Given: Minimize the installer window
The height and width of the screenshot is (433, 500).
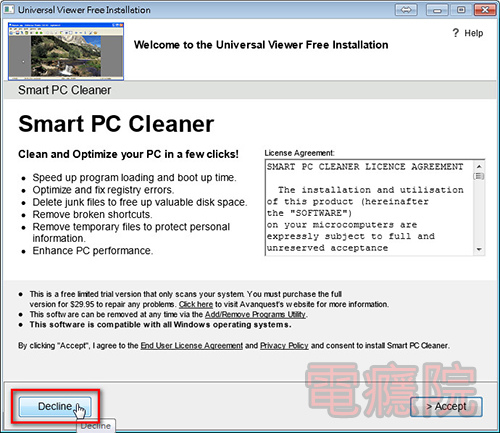Looking at the screenshot, I should tap(437, 10).
